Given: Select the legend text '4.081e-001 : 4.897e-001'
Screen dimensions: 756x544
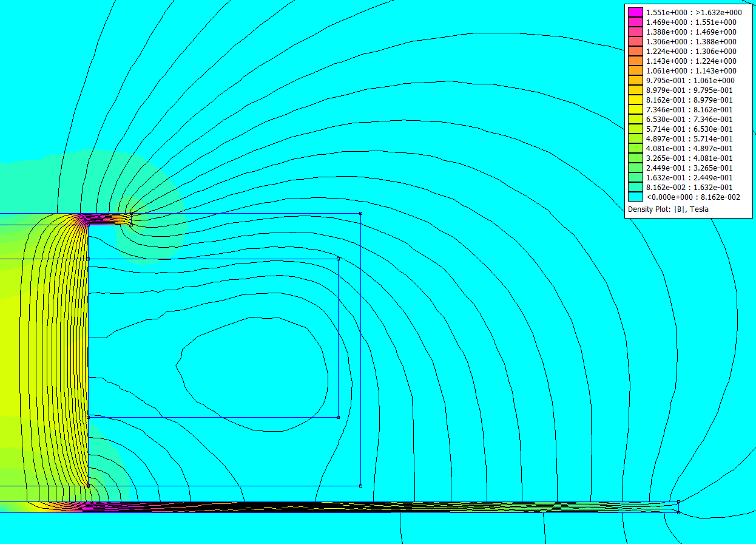Looking at the screenshot, I should [689, 148].
